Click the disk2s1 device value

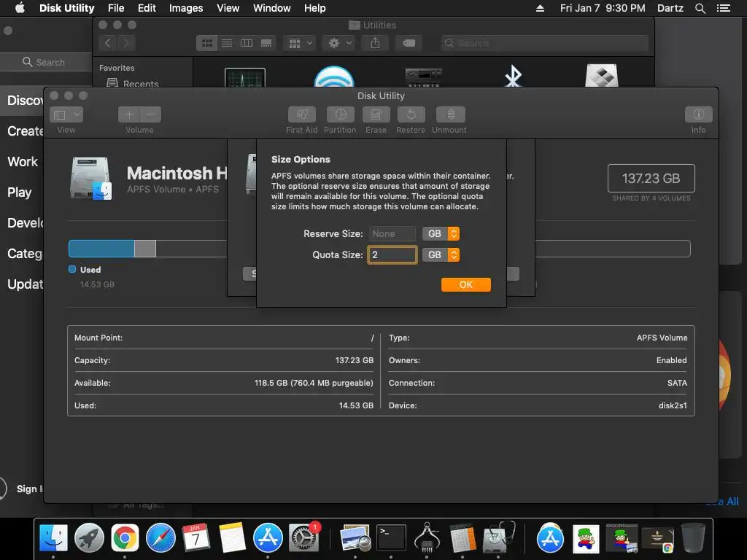coord(673,405)
